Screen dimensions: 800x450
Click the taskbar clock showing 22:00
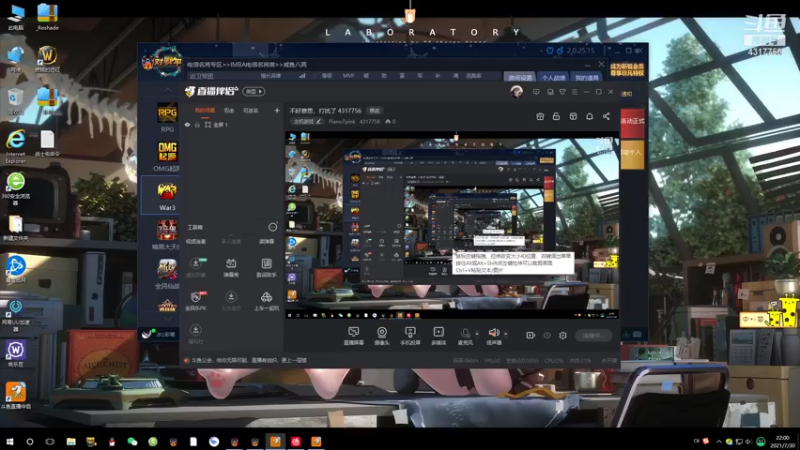[x=783, y=441]
